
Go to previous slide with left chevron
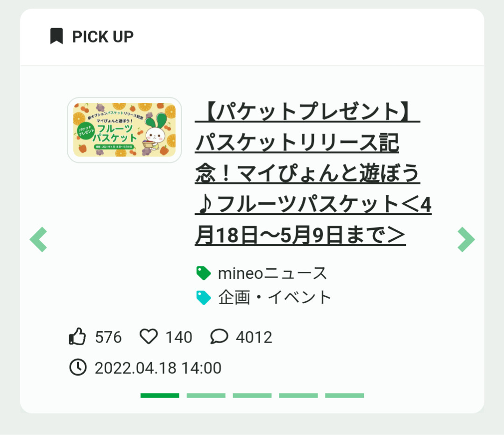(38, 239)
